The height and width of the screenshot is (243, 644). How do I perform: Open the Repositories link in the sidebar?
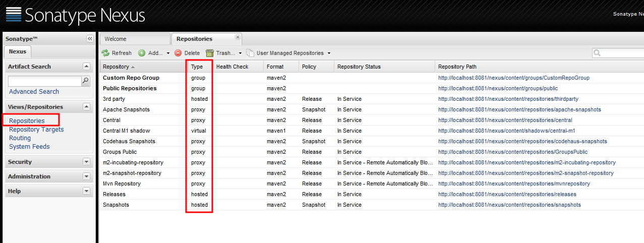tap(27, 120)
